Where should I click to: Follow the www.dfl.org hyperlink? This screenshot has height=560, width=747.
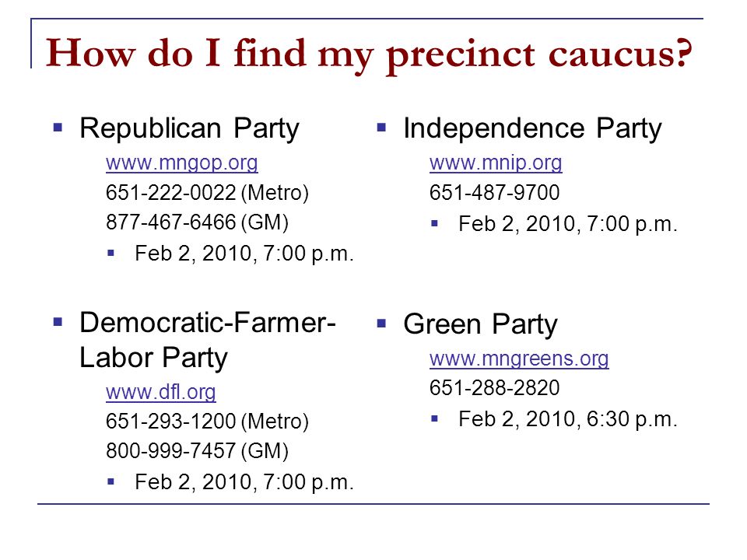(160, 392)
